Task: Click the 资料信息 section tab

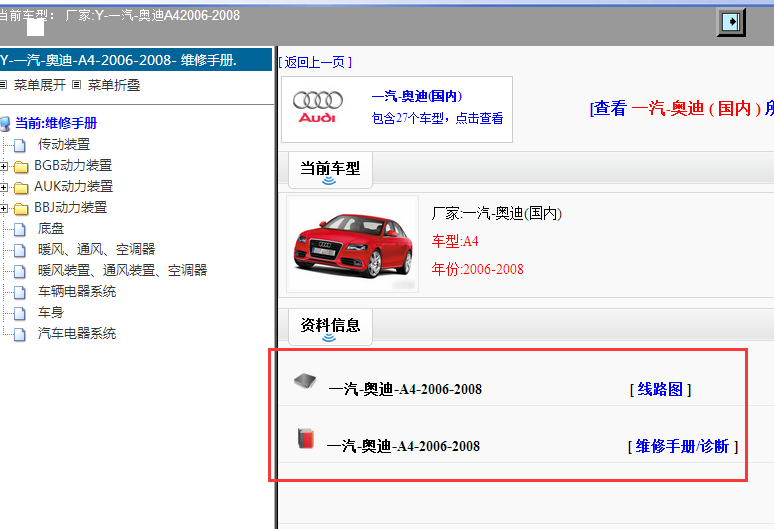Action: pos(330,327)
